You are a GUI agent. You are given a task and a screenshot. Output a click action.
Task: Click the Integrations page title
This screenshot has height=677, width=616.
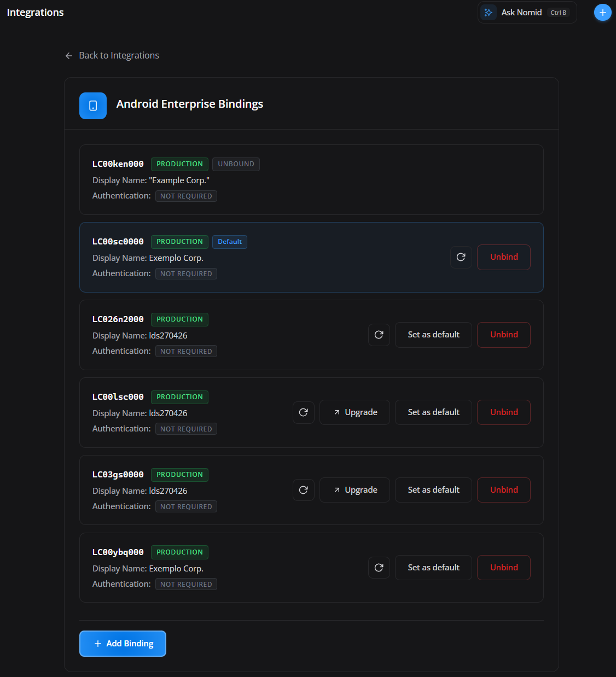tap(35, 13)
